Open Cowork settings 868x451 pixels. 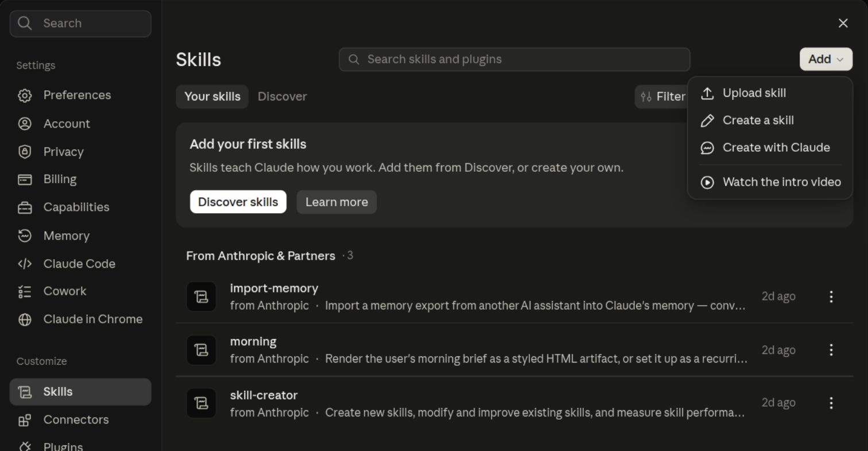tap(80, 291)
